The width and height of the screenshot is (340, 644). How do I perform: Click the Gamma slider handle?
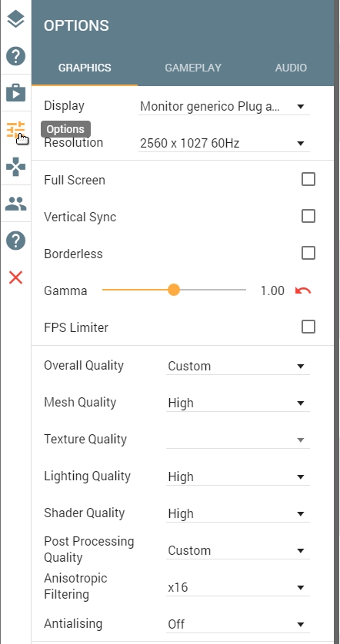pyautogui.click(x=174, y=290)
